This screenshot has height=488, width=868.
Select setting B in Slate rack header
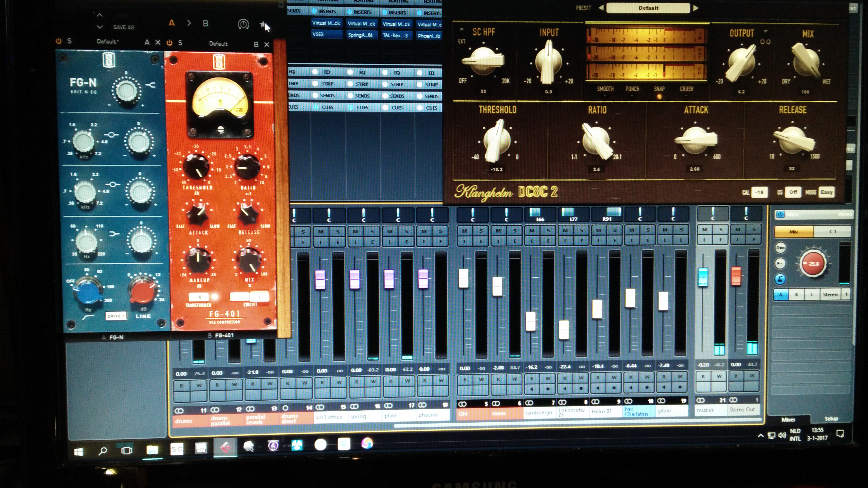205,24
